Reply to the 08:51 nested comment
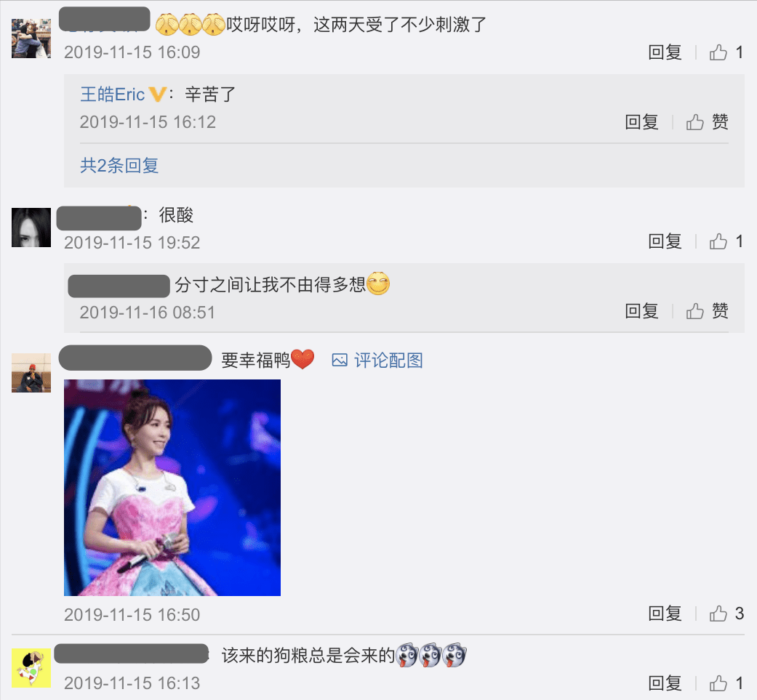Image resolution: width=757 pixels, height=700 pixels. [x=641, y=311]
